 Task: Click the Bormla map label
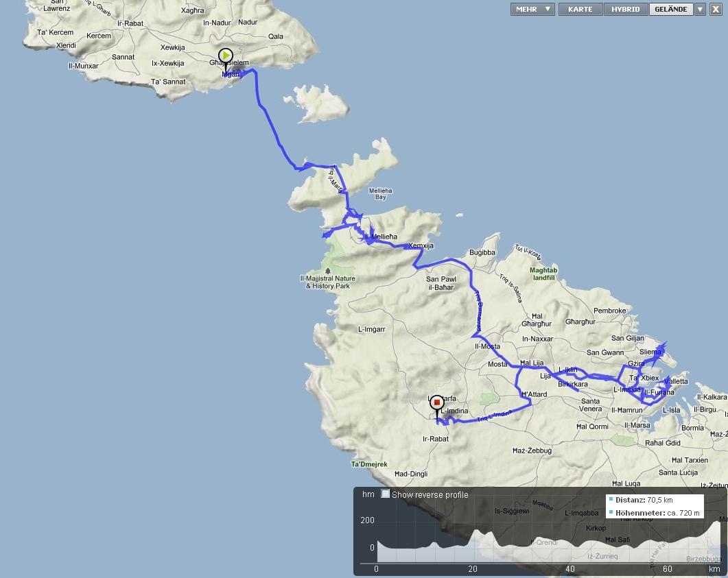coord(692,428)
